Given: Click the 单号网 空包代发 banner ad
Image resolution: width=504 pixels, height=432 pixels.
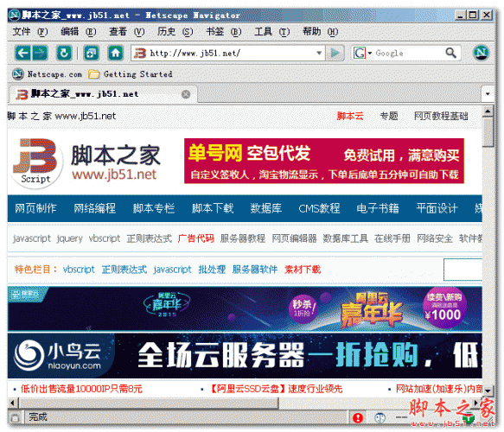Looking at the screenshot, I should (324, 161).
